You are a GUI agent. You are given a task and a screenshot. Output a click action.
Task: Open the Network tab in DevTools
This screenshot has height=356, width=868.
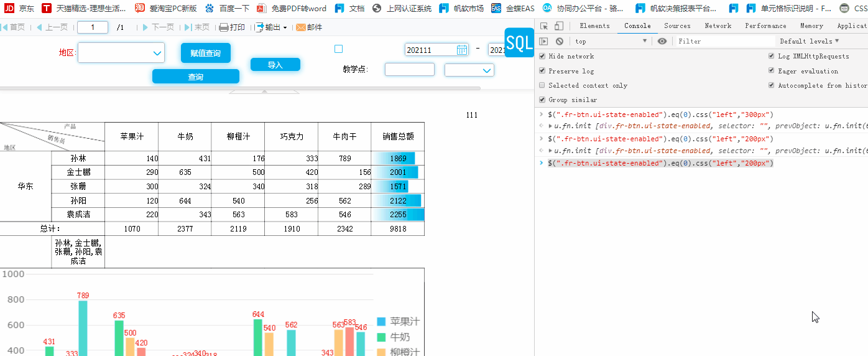[x=718, y=26]
